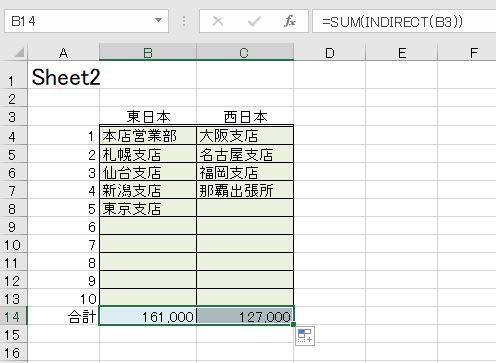Select row 1 header
Viewport: 496px width, 363px height.
click(x=13, y=75)
